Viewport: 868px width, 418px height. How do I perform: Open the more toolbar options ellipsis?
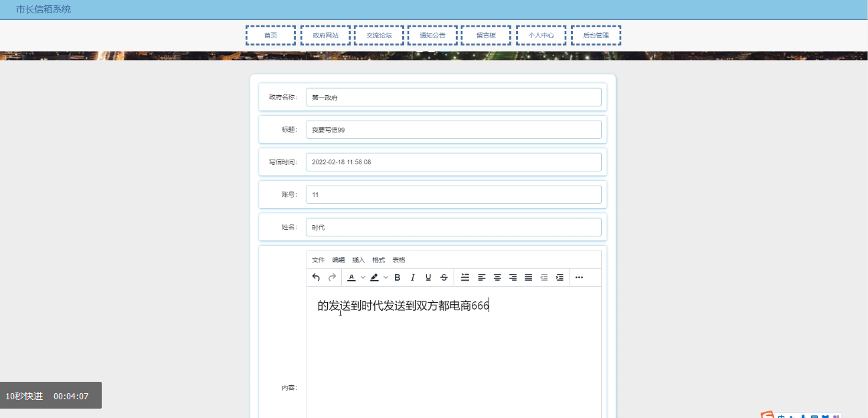tap(578, 277)
